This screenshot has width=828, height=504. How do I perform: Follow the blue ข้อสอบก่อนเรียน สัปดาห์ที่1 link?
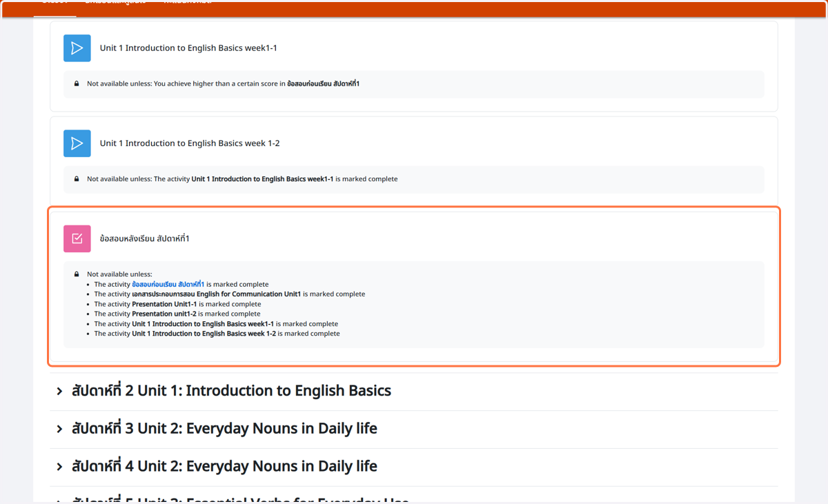(x=168, y=284)
